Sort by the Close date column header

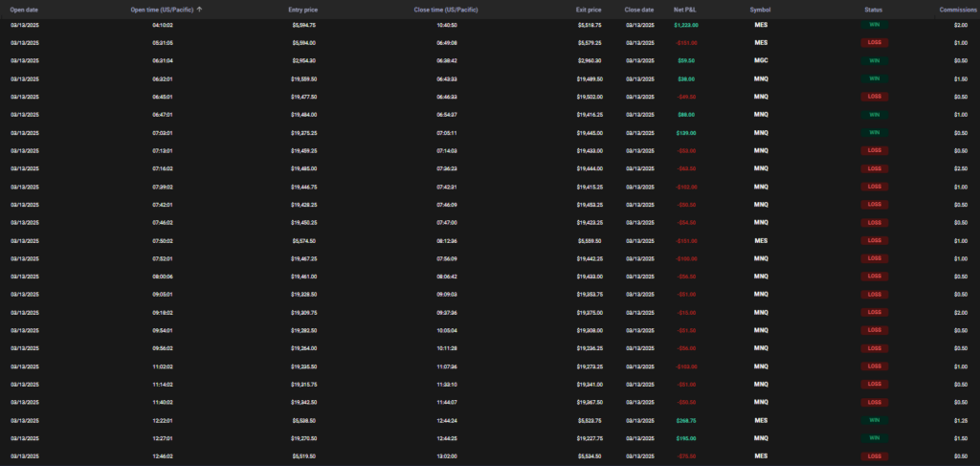[x=639, y=10]
